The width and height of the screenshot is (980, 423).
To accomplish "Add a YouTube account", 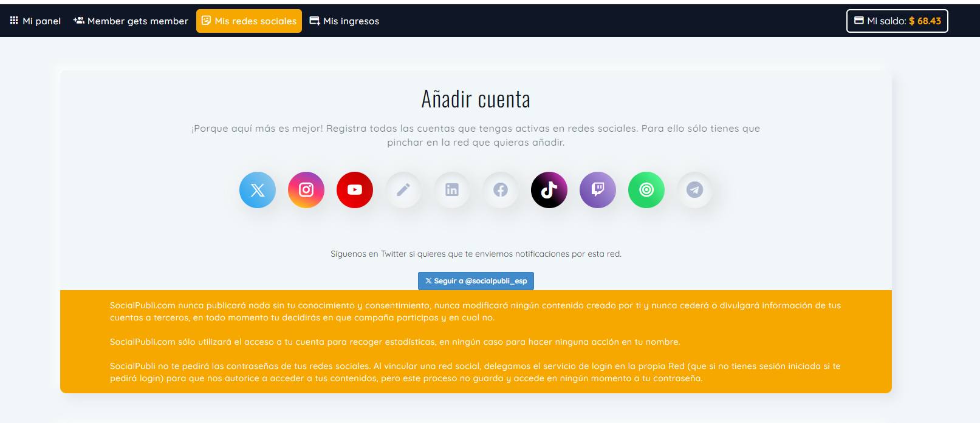I will (x=355, y=190).
